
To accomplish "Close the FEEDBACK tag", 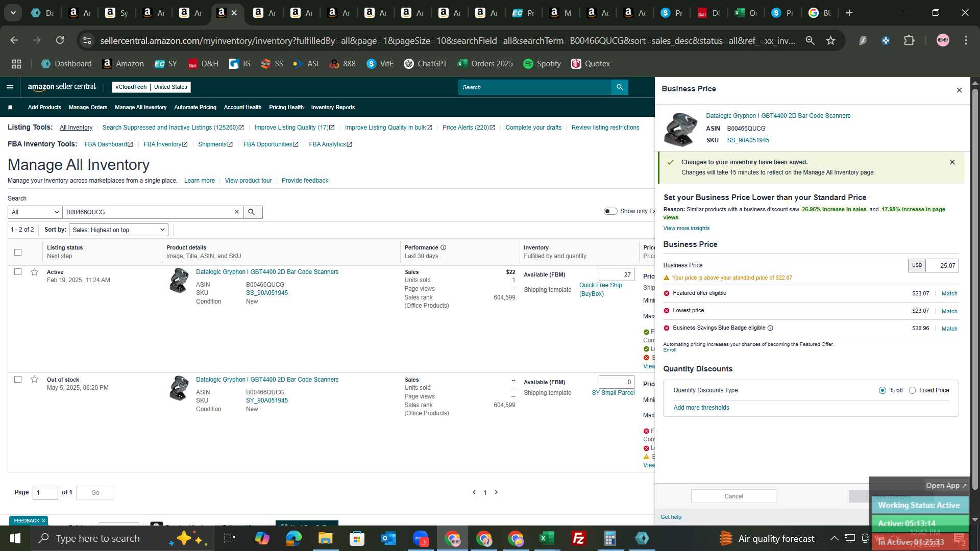I will (x=43, y=521).
